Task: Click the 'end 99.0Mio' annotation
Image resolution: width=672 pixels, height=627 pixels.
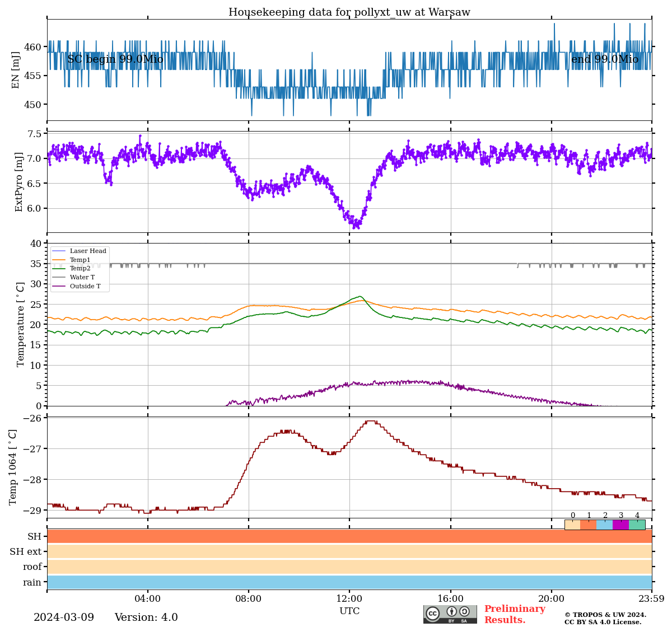Action: [605, 59]
